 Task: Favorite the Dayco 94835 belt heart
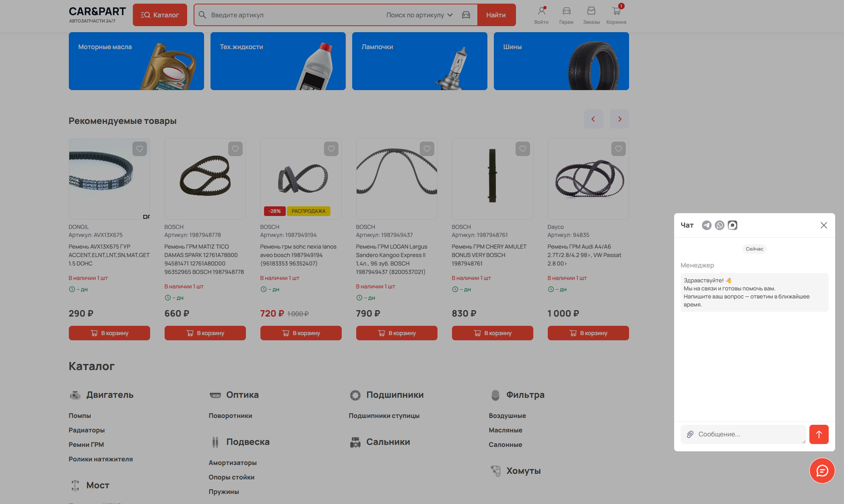(619, 149)
